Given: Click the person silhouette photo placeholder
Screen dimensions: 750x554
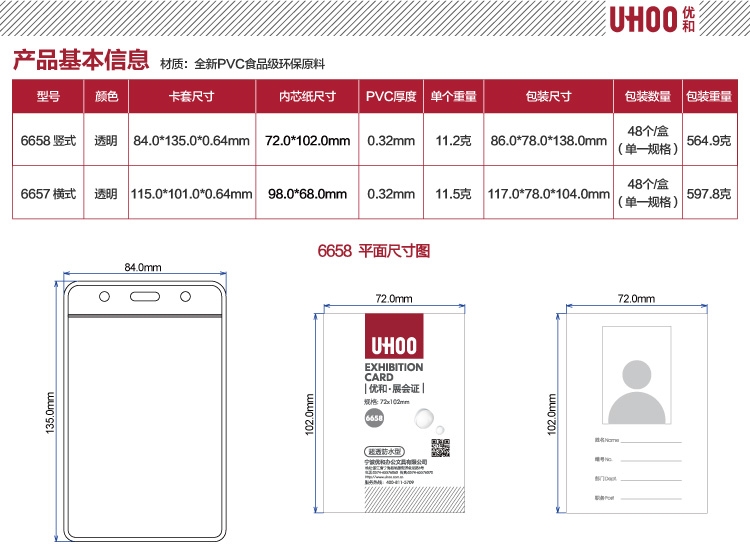Looking at the screenshot, I should click(x=637, y=375).
